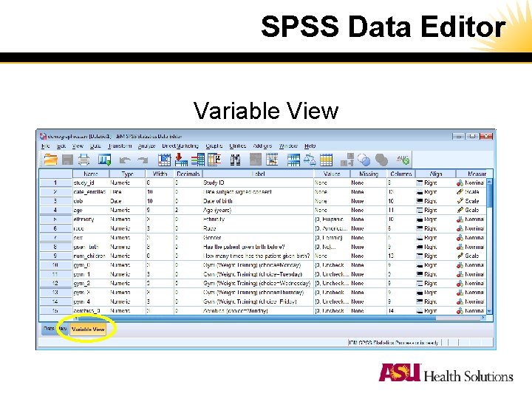Click the Select cases grid icon
Viewport: 532px width, 399px height.
[x=326, y=160]
